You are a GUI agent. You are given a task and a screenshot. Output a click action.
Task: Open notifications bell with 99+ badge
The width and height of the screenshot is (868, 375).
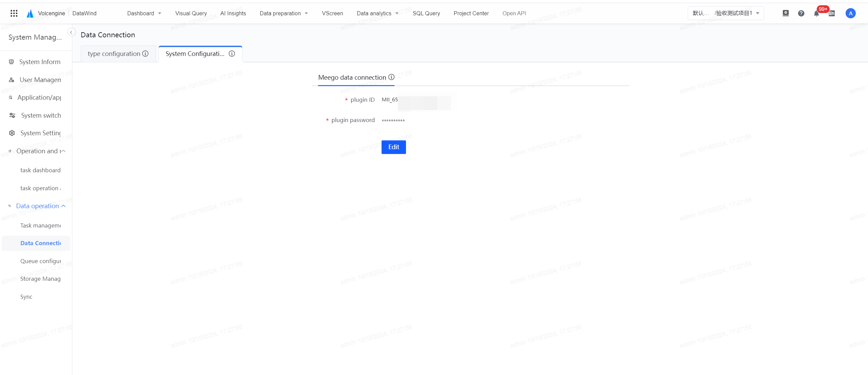pos(816,14)
